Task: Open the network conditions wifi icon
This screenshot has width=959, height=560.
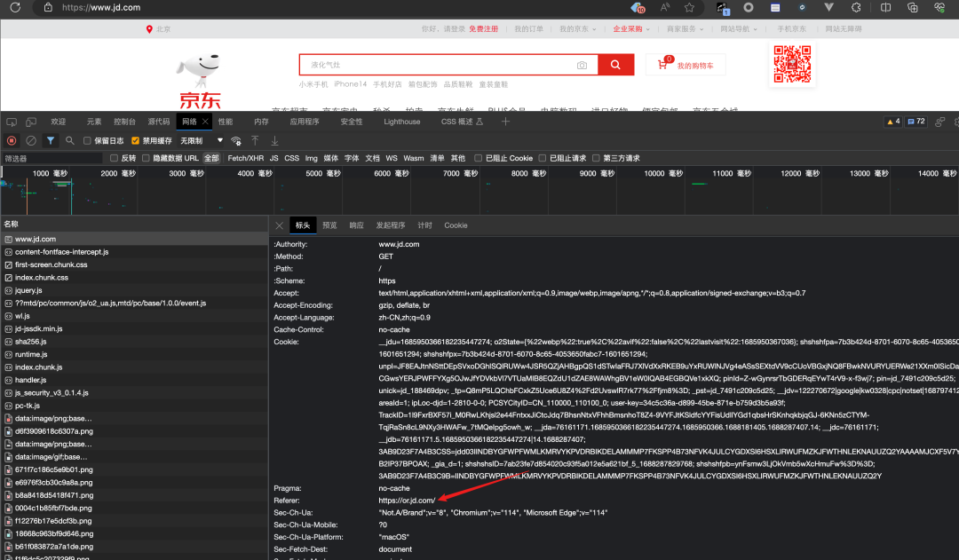Action: tap(235, 140)
